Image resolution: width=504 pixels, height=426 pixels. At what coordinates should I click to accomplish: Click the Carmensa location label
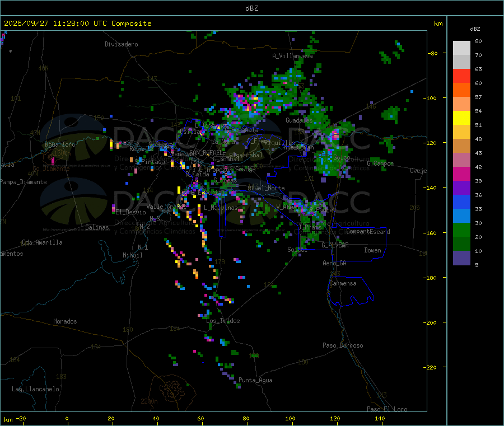(343, 283)
